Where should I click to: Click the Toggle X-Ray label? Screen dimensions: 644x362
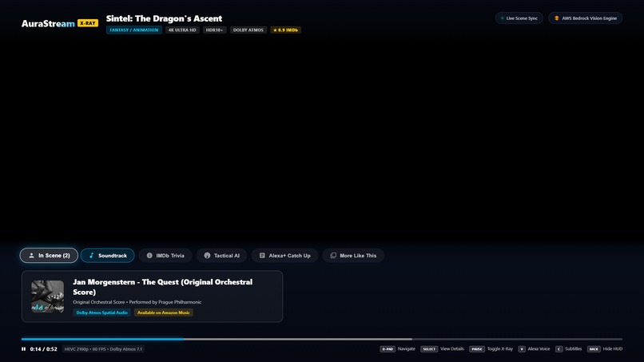pyautogui.click(x=500, y=349)
